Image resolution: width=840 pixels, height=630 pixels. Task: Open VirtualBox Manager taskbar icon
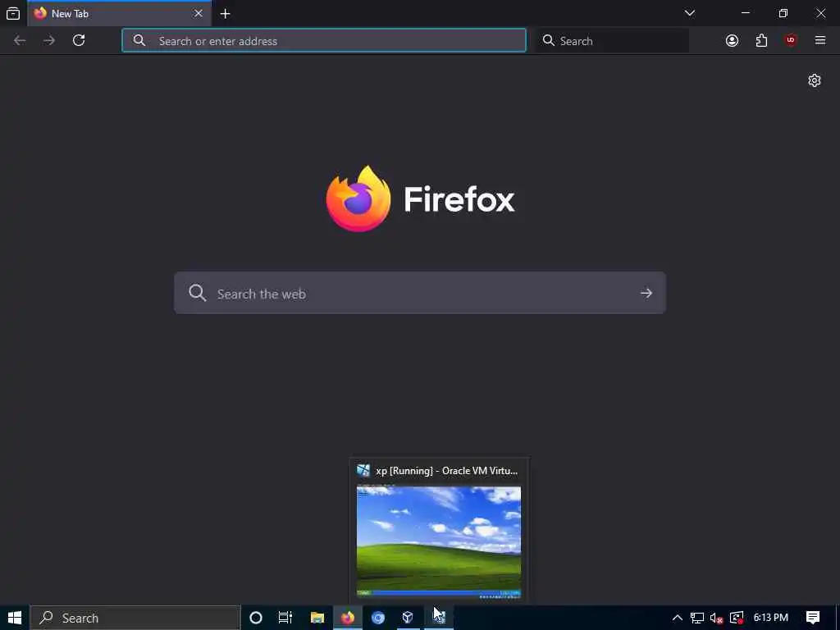[408, 618]
